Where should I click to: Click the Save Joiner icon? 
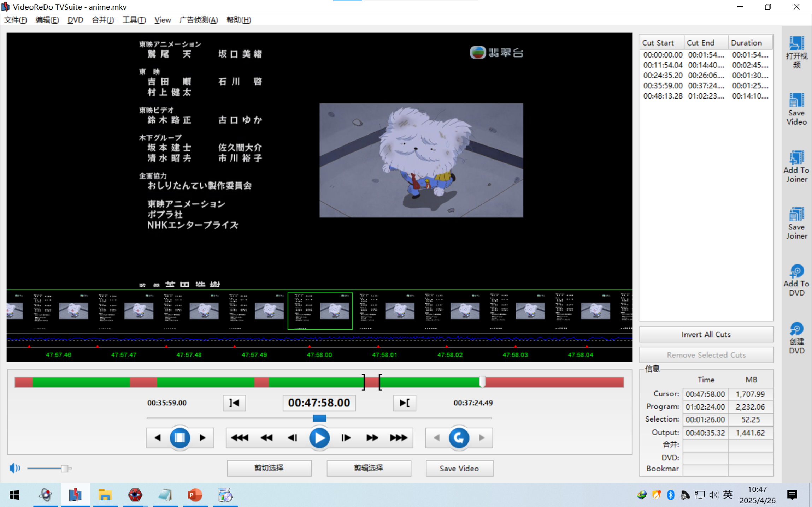(796, 223)
